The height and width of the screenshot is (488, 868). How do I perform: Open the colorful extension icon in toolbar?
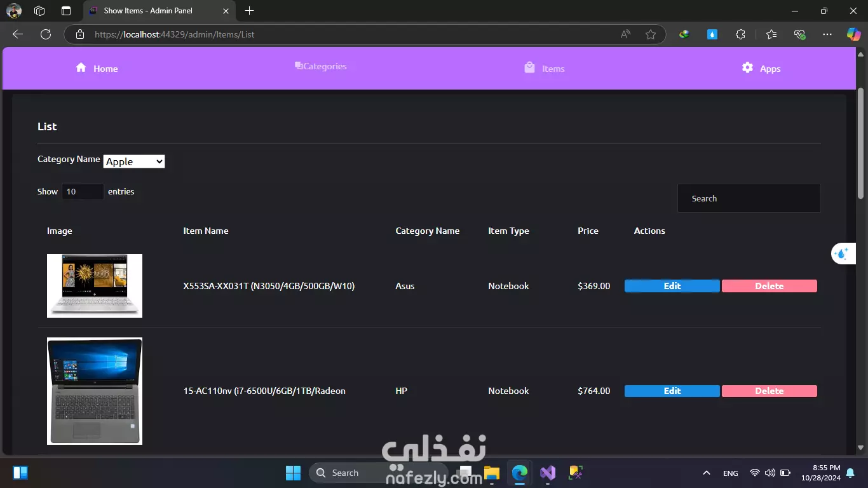(x=684, y=34)
